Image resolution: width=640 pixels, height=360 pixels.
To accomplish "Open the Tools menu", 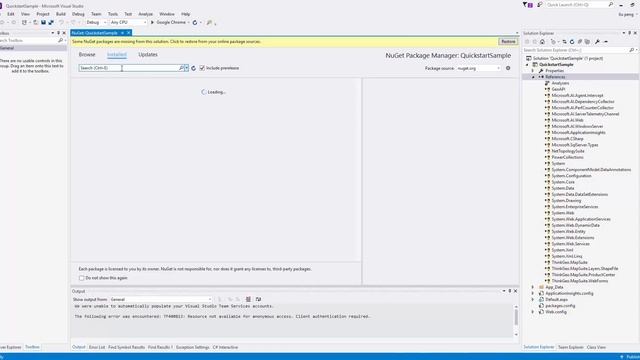I will click(113, 14).
